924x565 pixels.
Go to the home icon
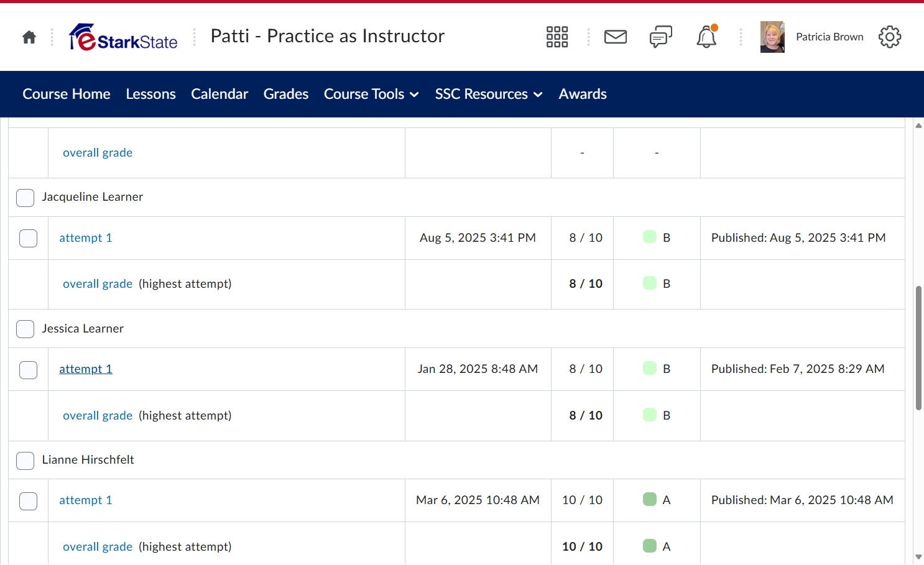(29, 37)
